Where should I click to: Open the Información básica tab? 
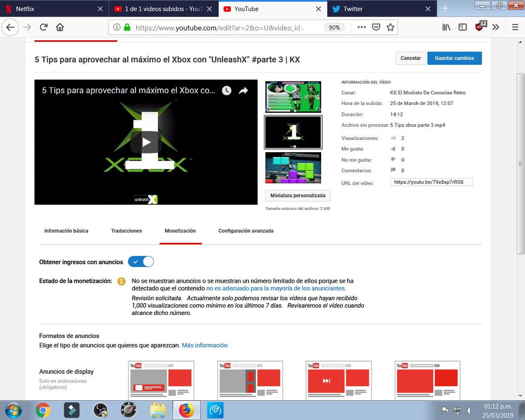[x=66, y=231]
